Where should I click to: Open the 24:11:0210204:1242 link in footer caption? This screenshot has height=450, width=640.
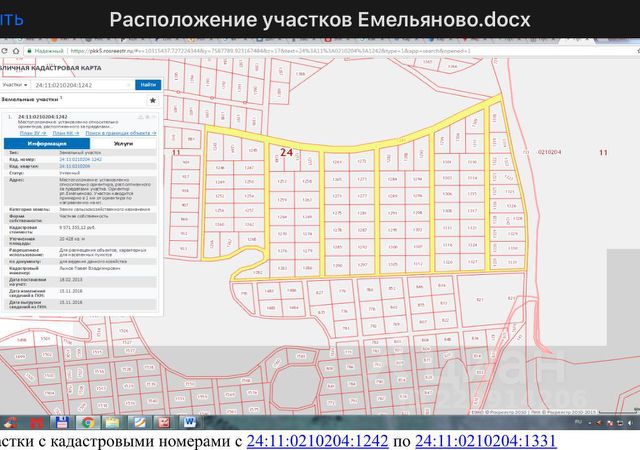coord(316,440)
